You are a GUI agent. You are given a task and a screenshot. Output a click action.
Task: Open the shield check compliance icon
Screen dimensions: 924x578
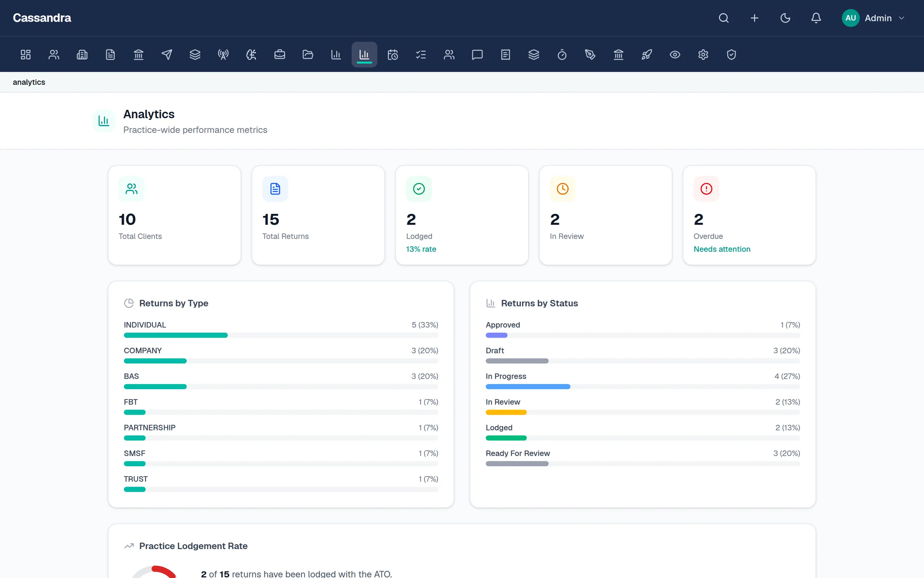(731, 55)
